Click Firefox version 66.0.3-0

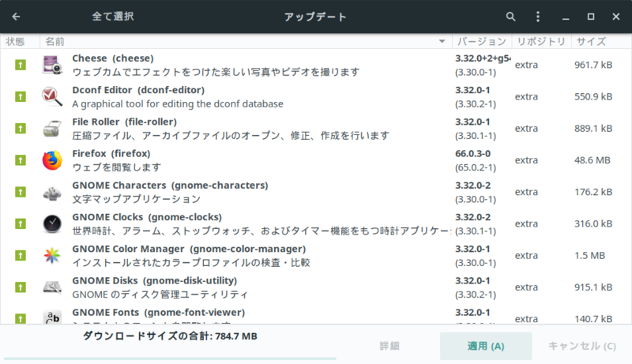472,153
